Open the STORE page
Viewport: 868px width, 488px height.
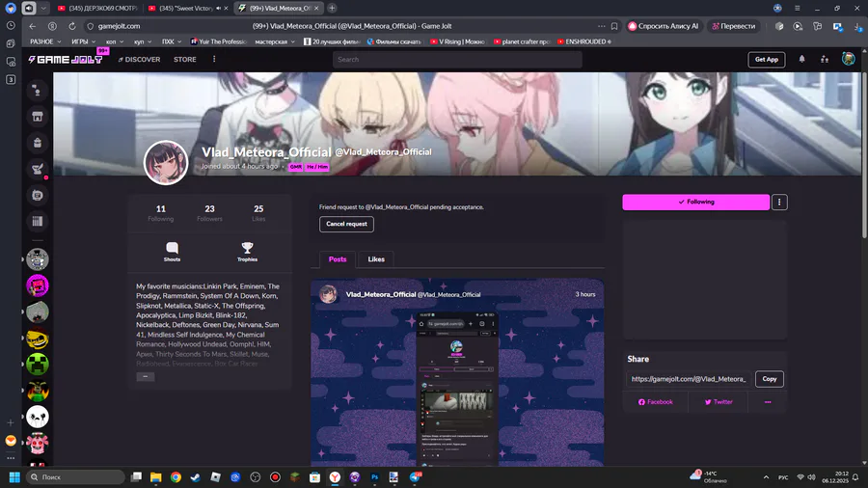185,59
